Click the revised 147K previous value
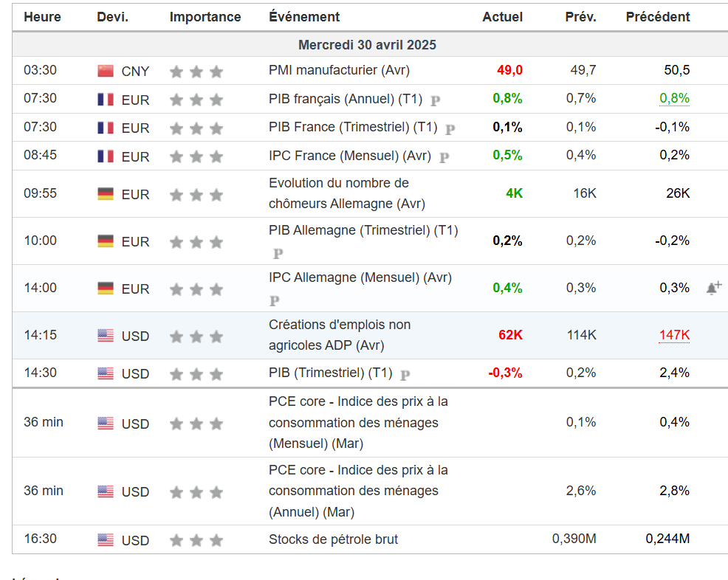This screenshot has width=728, height=580. (x=674, y=335)
